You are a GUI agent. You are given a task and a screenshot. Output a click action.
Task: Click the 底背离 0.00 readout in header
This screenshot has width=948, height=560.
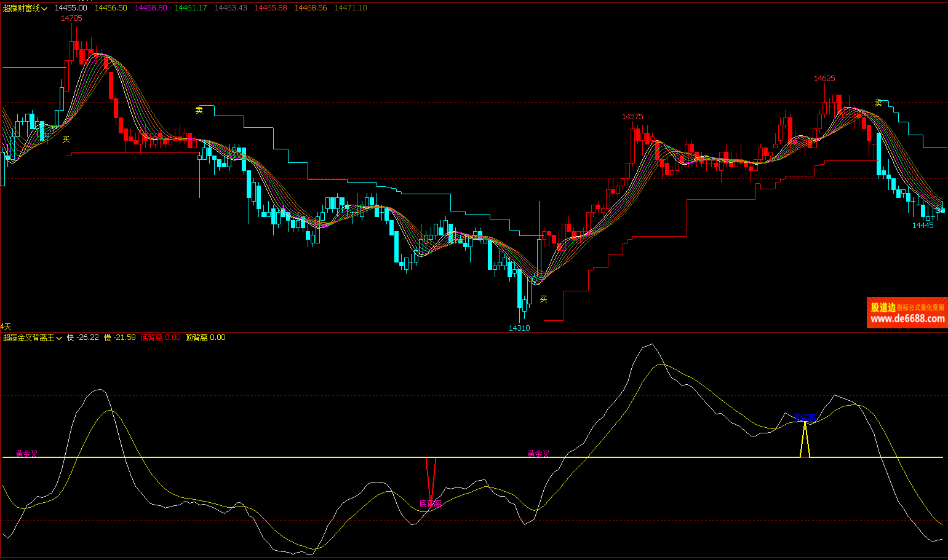click(161, 337)
